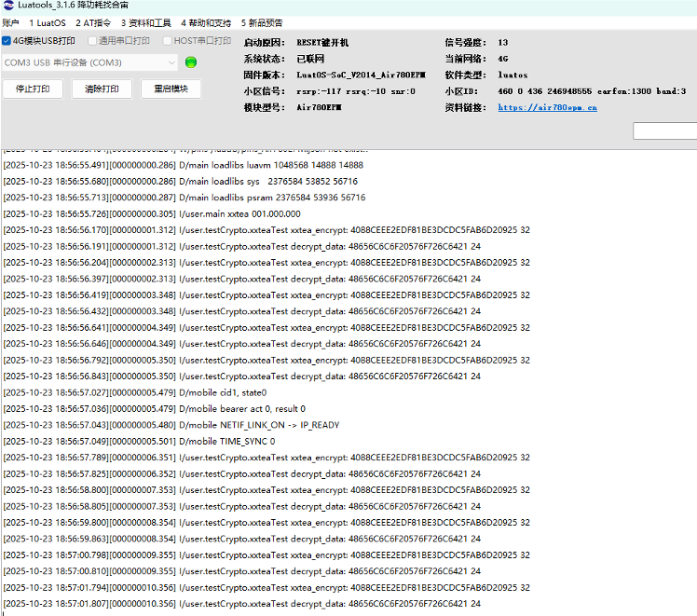697x616 pixels.
Task: Click the Luatools app logo icon
Action: [x=8, y=6]
